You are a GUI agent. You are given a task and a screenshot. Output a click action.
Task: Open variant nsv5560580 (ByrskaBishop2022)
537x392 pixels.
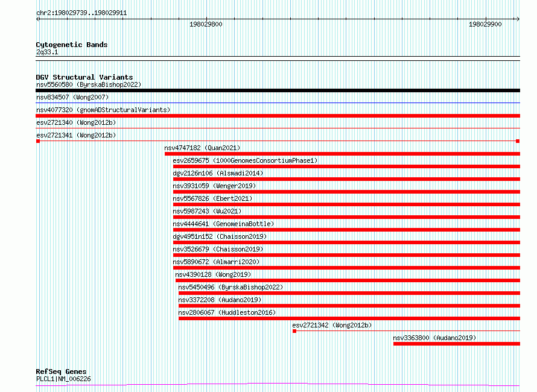tap(89, 84)
